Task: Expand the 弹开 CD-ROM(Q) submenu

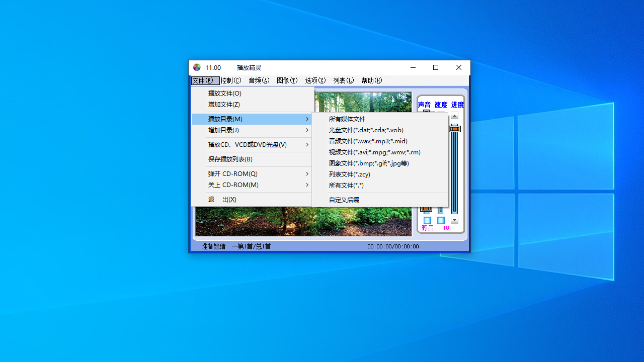Action: click(231, 173)
